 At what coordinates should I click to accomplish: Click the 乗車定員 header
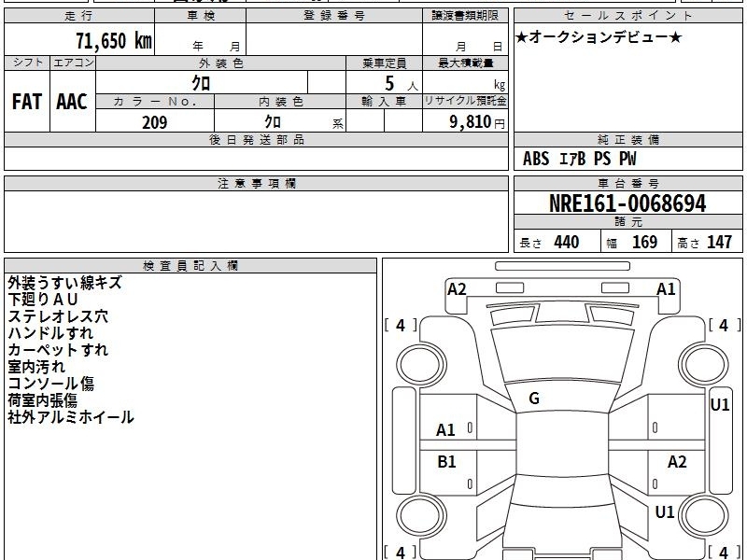[x=384, y=63]
